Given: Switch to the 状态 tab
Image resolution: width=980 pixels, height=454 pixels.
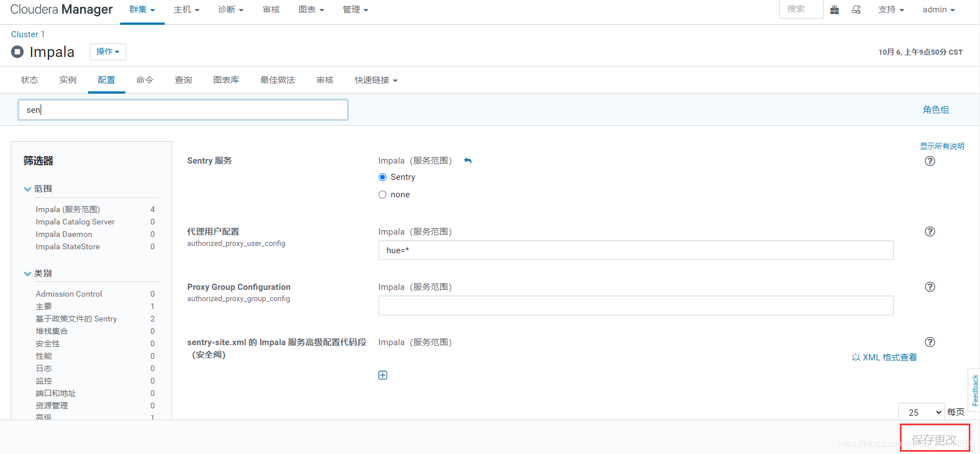Looking at the screenshot, I should [x=30, y=80].
